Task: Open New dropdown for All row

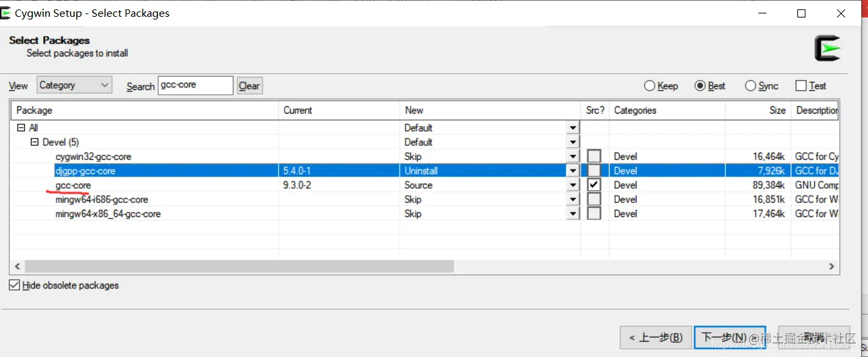Action: coord(573,128)
